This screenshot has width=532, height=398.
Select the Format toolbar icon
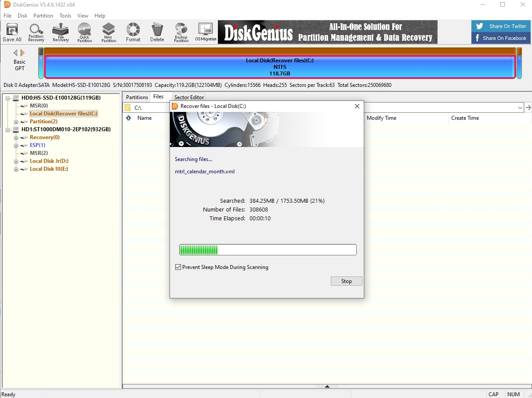tap(133, 32)
